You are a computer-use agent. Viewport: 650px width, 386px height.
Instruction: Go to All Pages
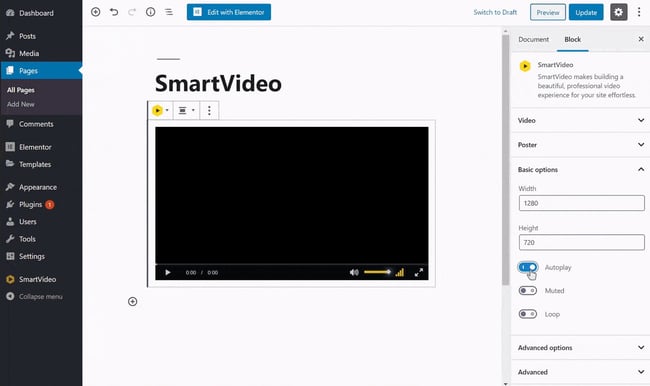[21, 90]
